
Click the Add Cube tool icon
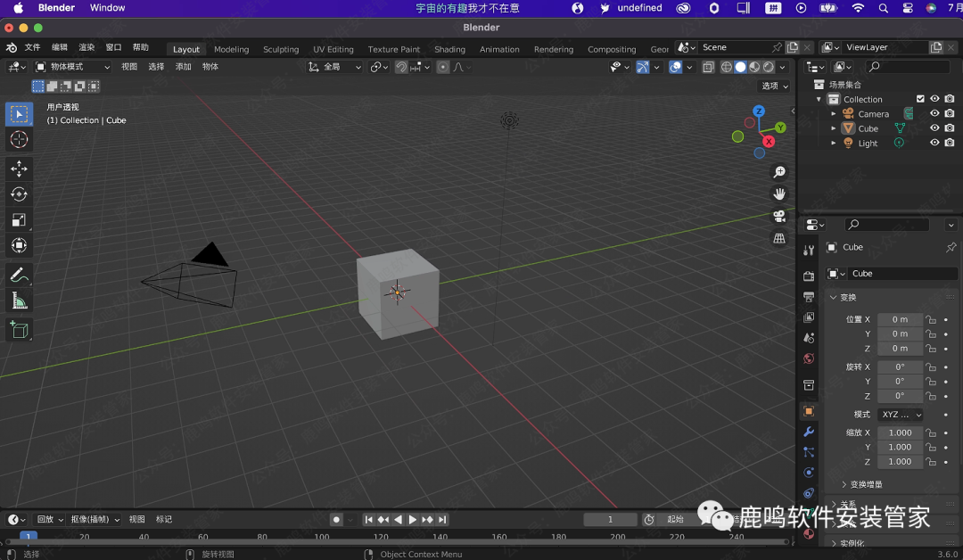(x=19, y=330)
